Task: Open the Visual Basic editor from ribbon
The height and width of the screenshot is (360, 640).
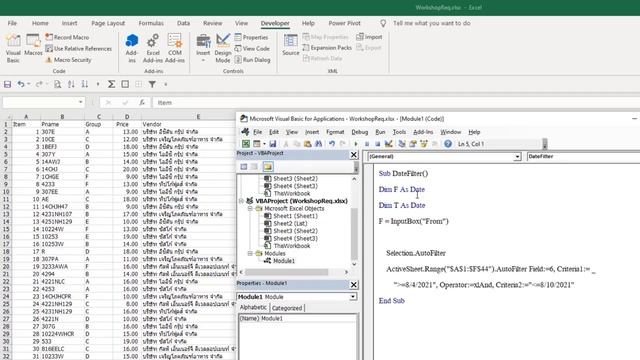Action: coord(13,48)
